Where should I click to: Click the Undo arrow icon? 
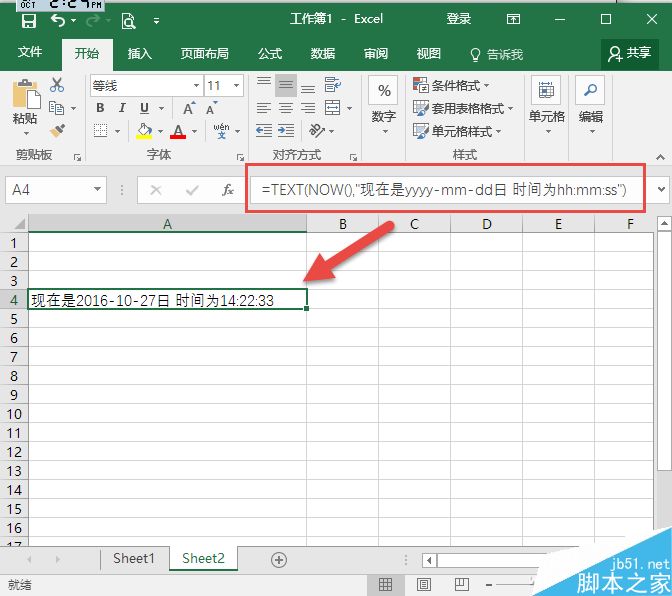coord(58,19)
